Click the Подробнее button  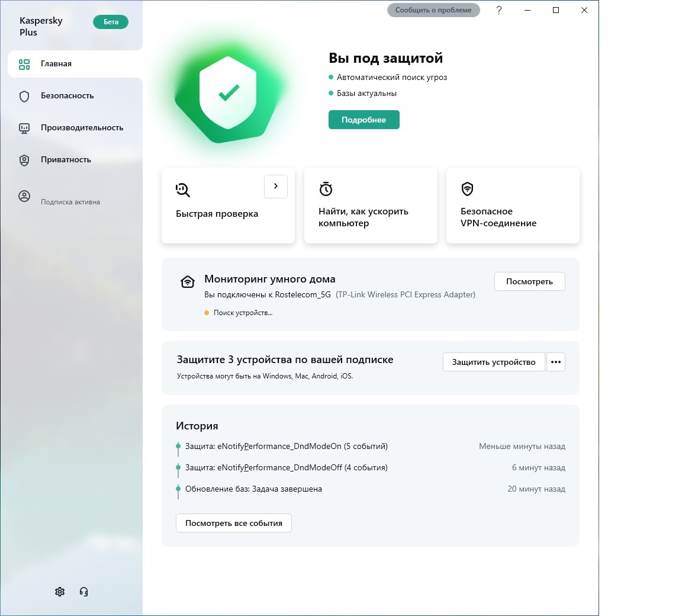[x=363, y=120]
